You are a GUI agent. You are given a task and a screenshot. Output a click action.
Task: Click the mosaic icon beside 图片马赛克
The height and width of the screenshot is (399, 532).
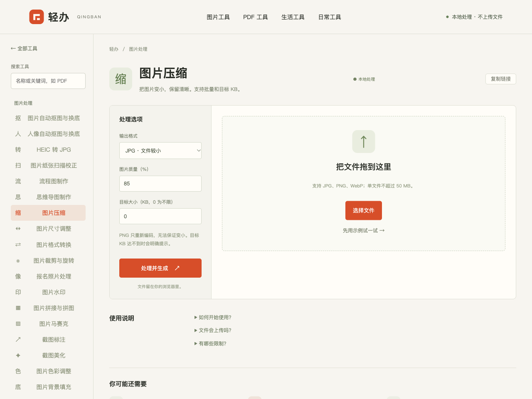point(18,324)
